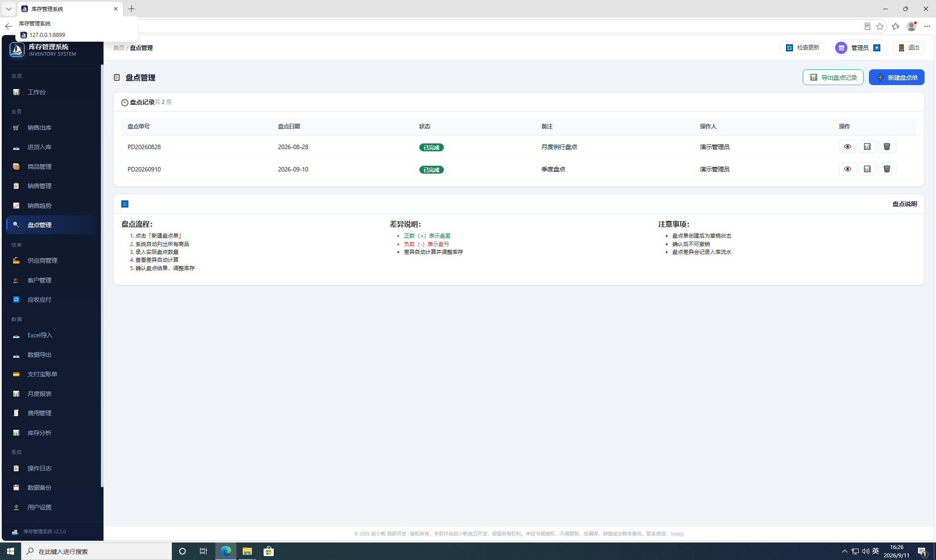The height and width of the screenshot is (560, 936).
Task: Open 进货入库 in sidebar
Action: pyautogui.click(x=51, y=147)
